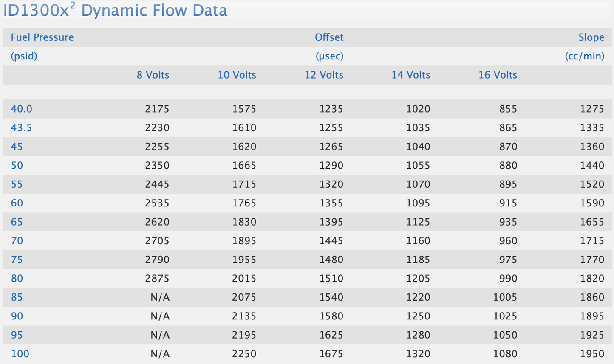The image size is (614, 364).
Task: Click the 12 Volts column header
Action: pyautogui.click(x=324, y=75)
